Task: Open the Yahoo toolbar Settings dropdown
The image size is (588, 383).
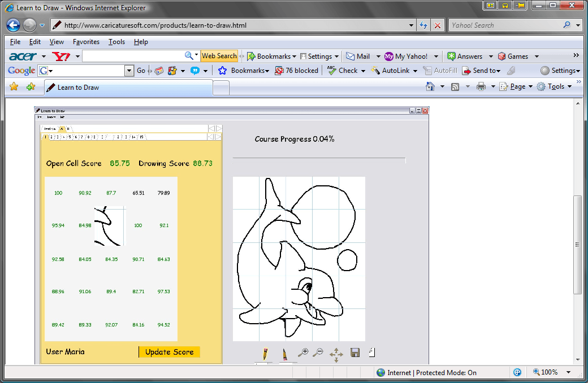Action: point(336,56)
